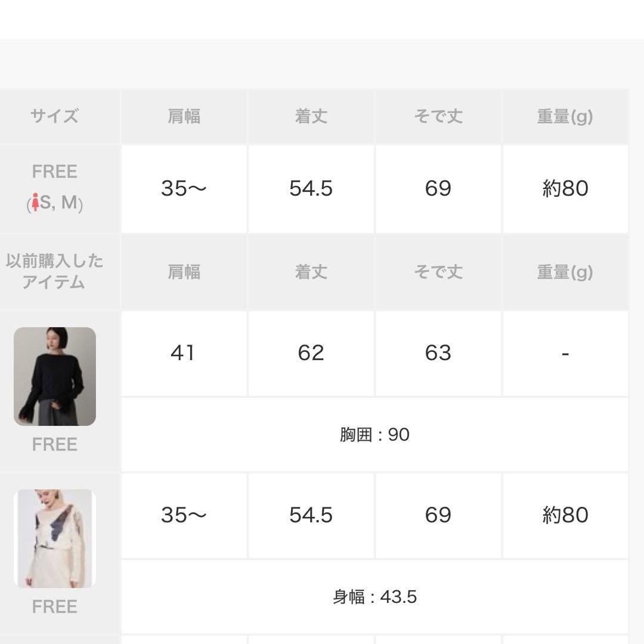Click the 胸囲 : 90 row
644x644 pixels.
coord(374,435)
